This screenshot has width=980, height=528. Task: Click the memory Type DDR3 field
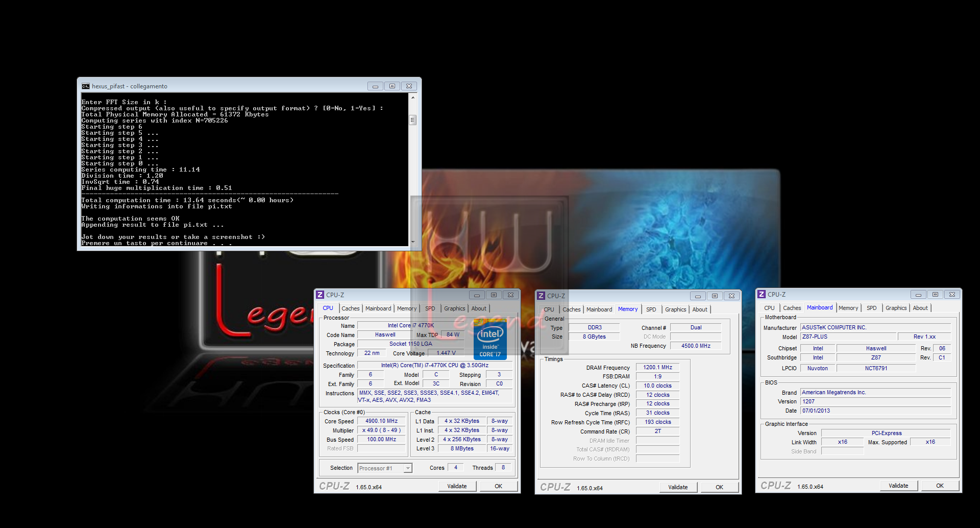click(595, 328)
